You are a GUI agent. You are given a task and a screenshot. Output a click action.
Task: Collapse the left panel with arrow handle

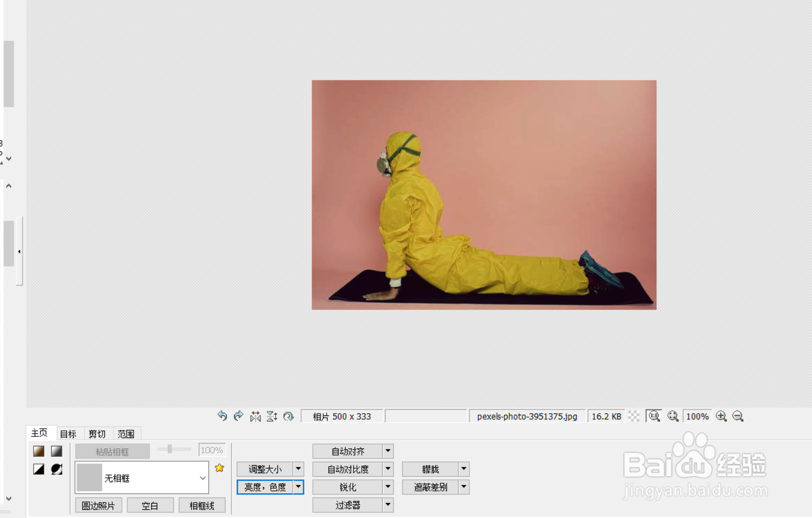point(19,252)
